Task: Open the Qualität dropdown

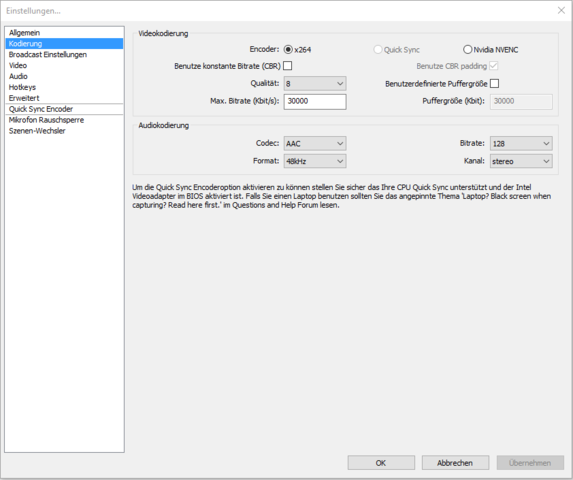Action: point(315,84)
